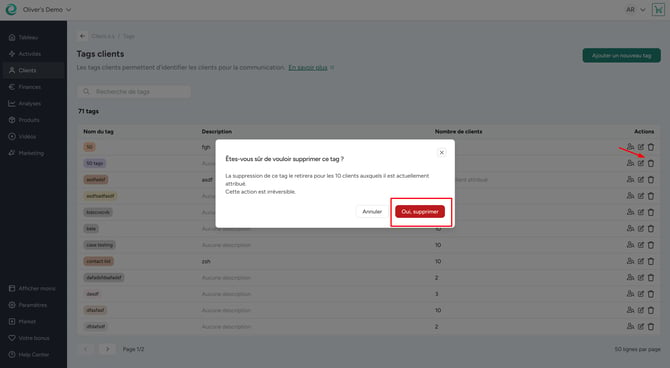The width and height of the screenshot is (670, 368).
Task: Open the En savoir plus link
Action: click(308, 68)
